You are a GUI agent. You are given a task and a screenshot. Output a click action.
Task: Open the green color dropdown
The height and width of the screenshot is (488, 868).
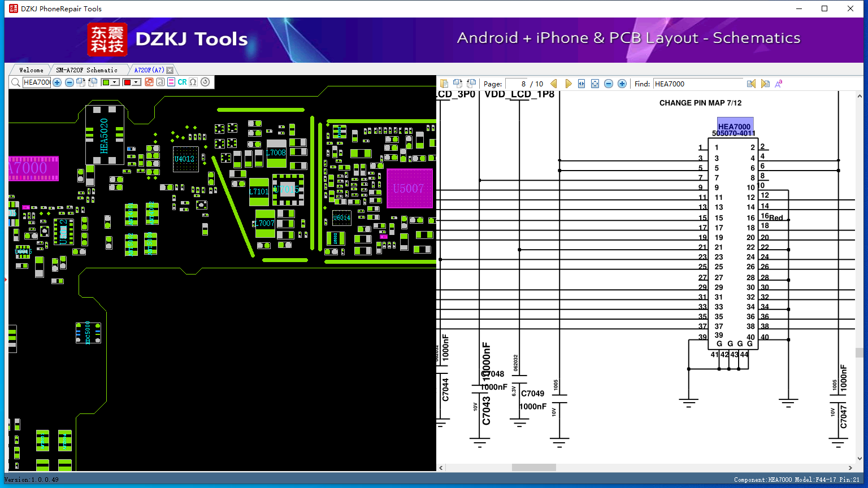(115, 82)
